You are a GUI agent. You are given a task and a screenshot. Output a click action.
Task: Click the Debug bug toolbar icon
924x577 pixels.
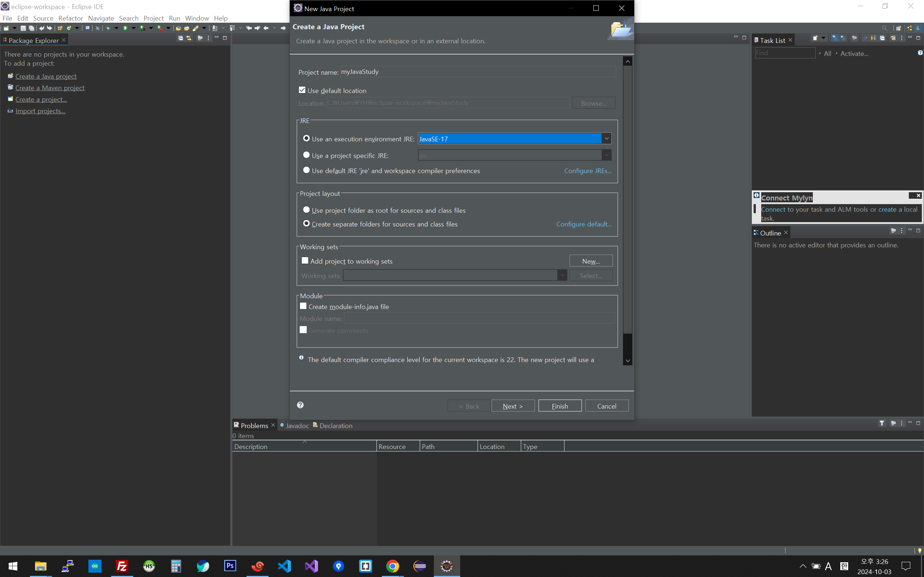pos(108,28)
